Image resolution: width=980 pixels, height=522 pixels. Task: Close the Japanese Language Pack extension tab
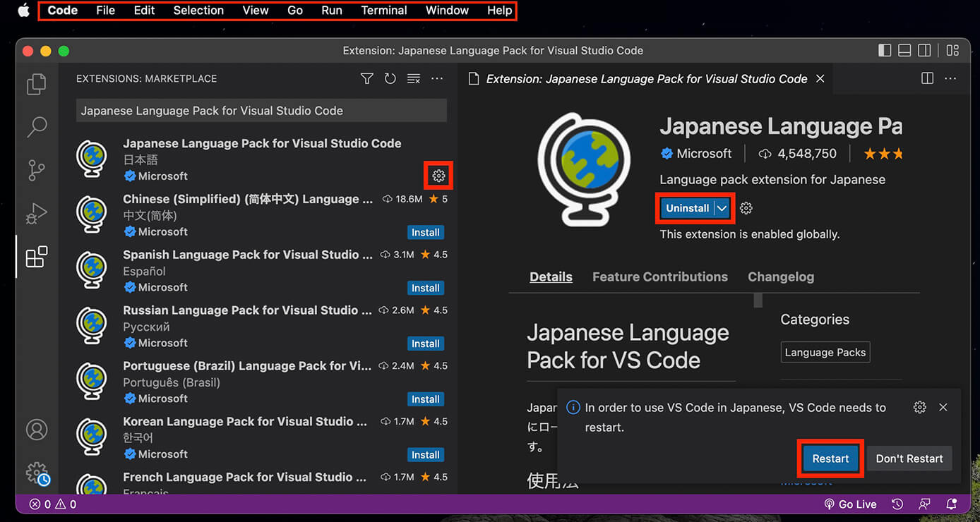(x=820, y=78)
